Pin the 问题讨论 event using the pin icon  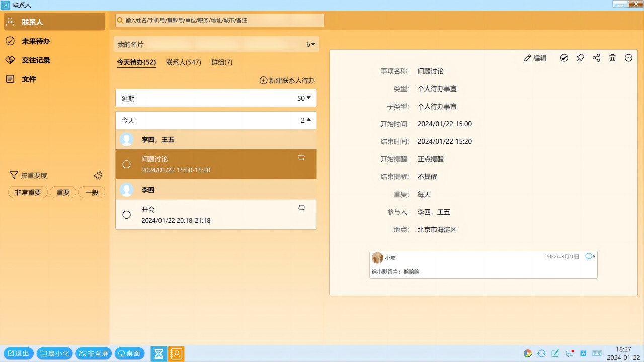580,58
